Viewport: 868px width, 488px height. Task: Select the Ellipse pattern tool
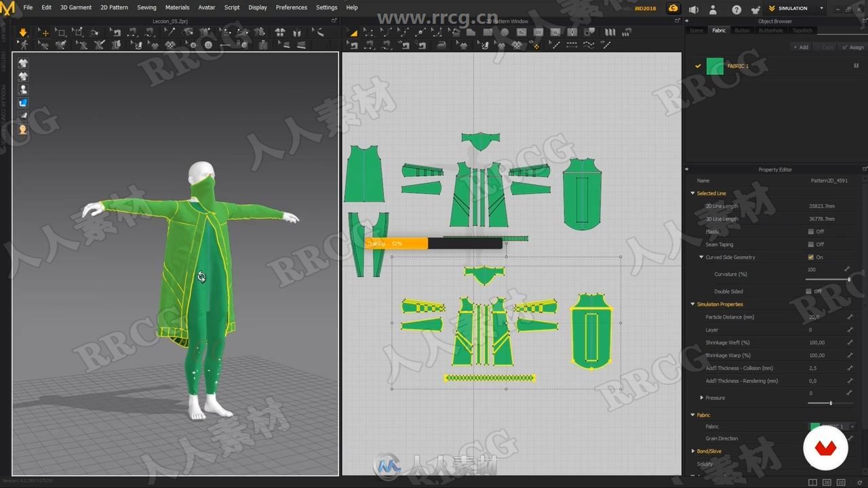pos(505,33)
